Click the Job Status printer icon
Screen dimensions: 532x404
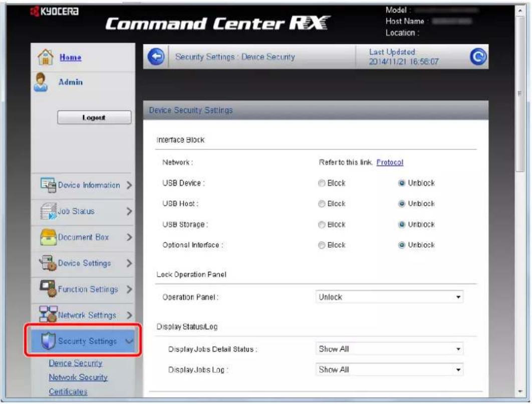[48, 211]
